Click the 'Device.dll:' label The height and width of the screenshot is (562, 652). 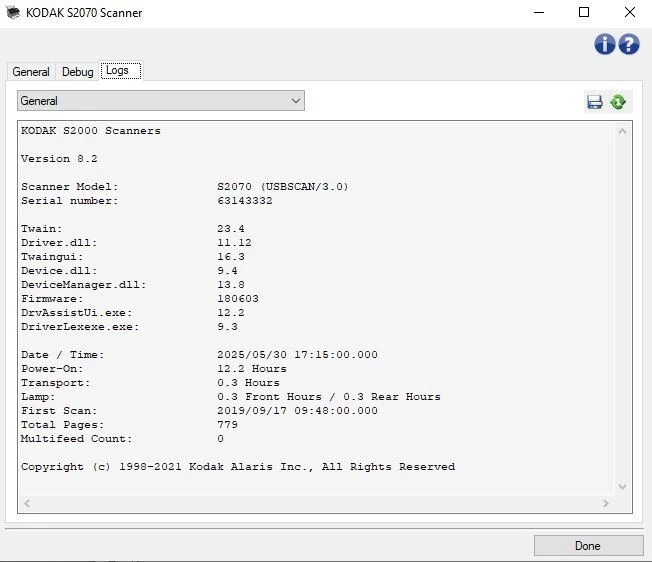[59, 271]
